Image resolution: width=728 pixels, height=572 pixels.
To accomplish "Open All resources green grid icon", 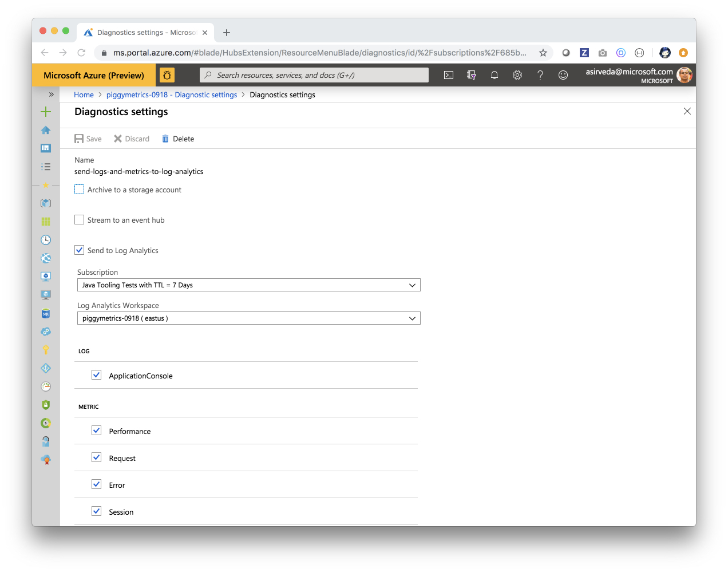I will (46, 222).
